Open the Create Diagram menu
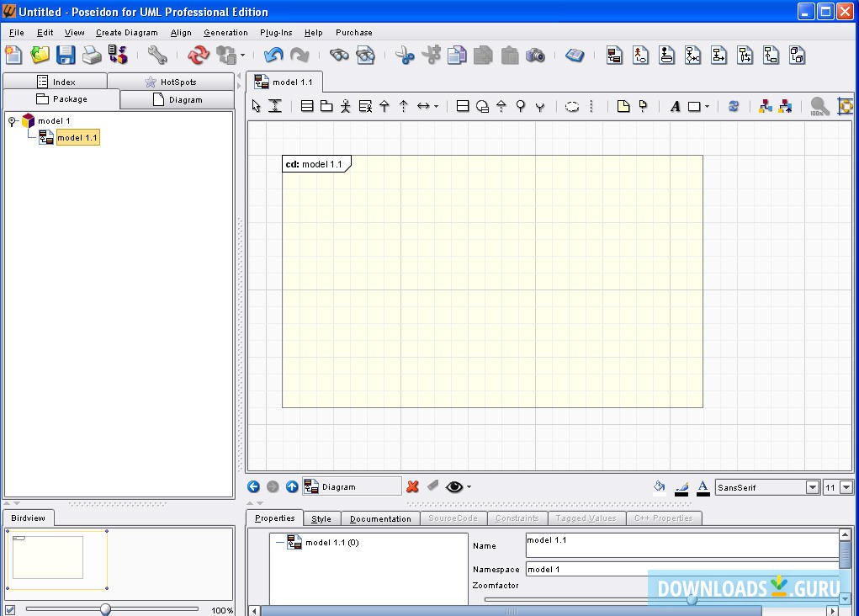This screenshot has height=616, width=859. (x=126, y=32)
